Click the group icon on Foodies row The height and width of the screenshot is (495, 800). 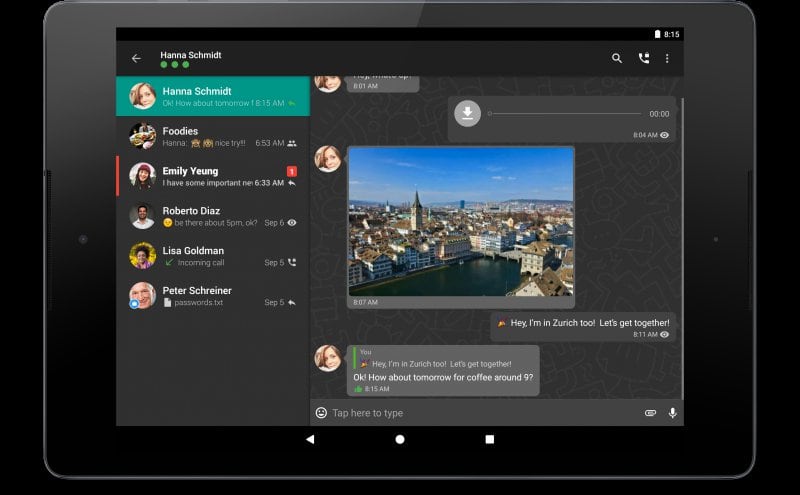pos(292,143)
